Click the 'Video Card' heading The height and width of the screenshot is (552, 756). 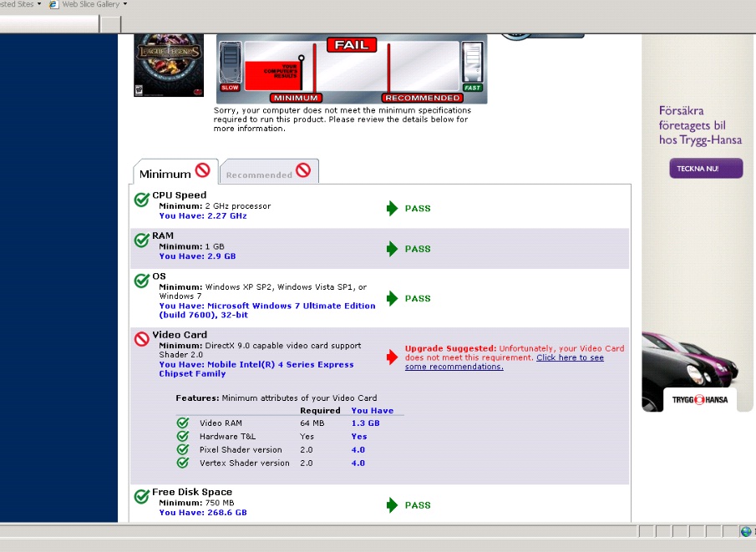[180, 335]
